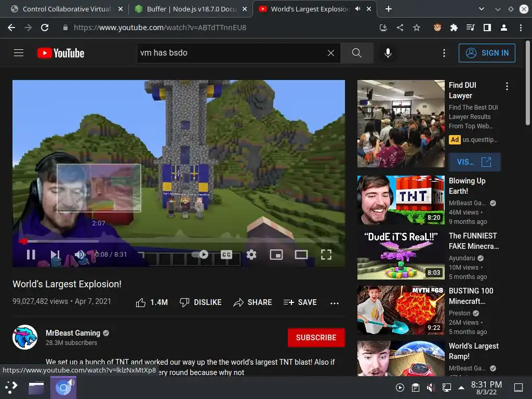Open the browser three-dot menu

(x=521, y=28)
